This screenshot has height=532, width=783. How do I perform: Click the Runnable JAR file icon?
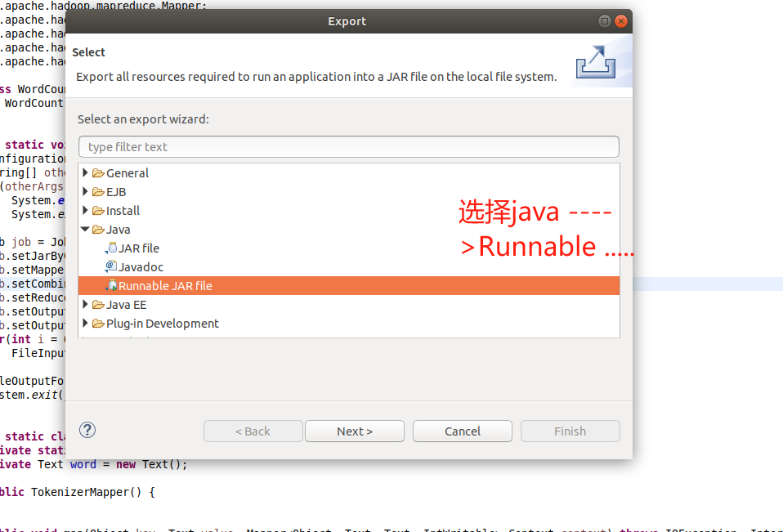pos(111,286)
